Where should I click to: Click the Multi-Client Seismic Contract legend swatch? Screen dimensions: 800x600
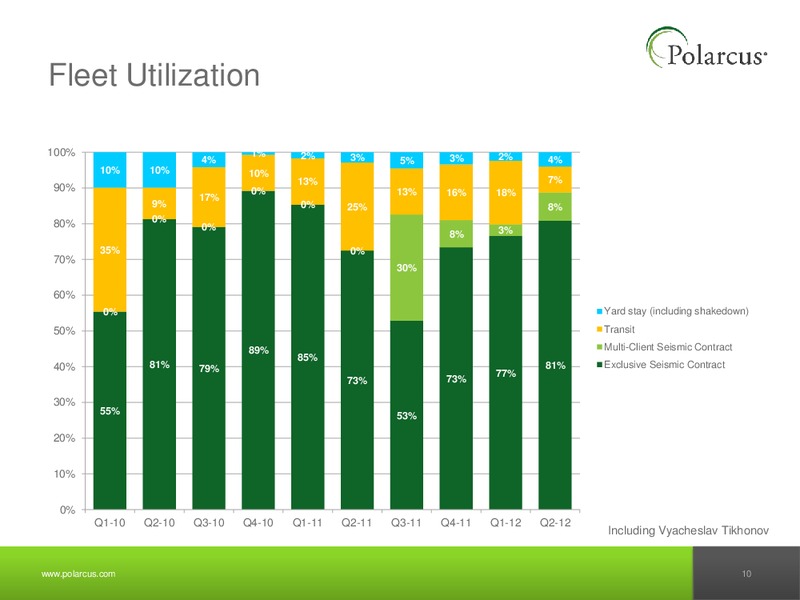tap(599, 347)
